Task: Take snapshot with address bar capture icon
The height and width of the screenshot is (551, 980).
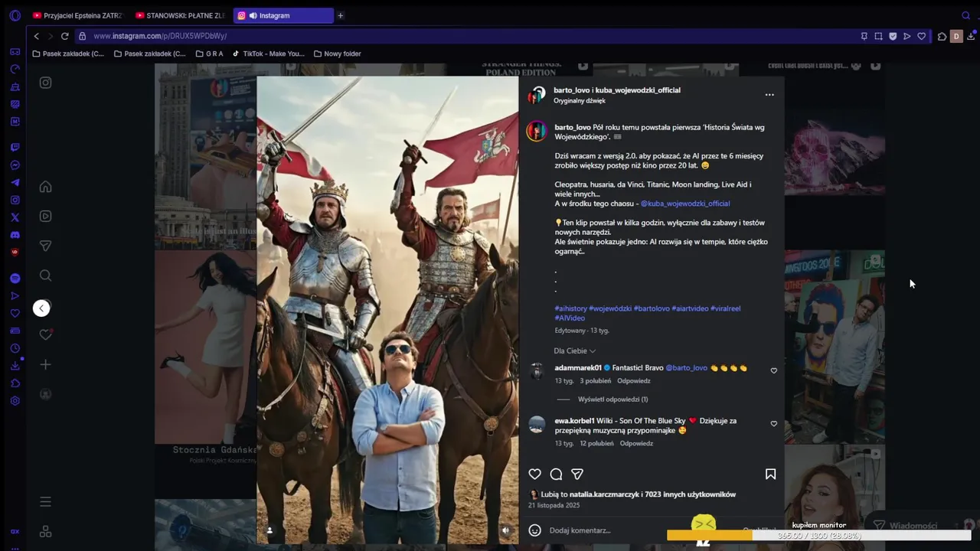Action: tap(879, 36)
